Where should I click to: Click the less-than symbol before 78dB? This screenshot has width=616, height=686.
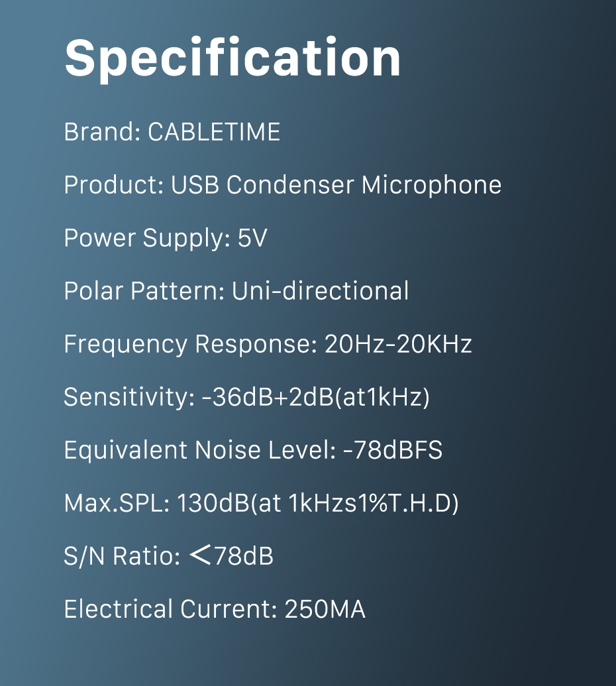click(201, 555)
